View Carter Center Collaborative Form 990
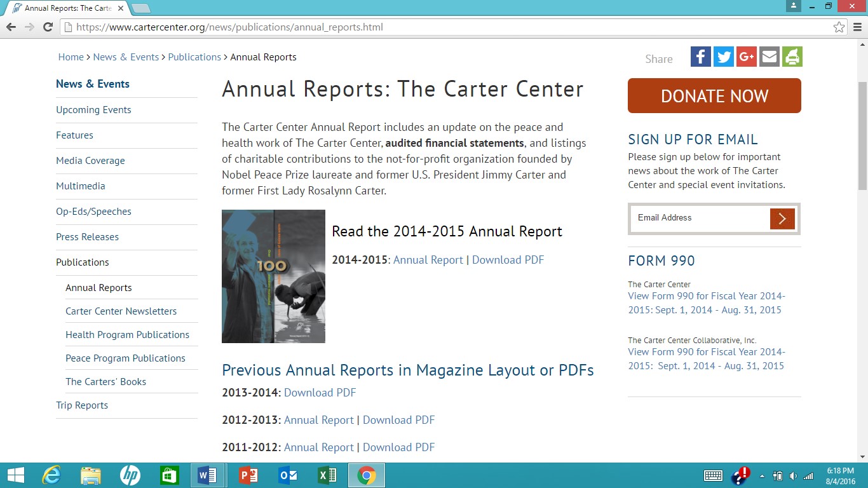Screen dimensions: 868x488 [707, 359]
